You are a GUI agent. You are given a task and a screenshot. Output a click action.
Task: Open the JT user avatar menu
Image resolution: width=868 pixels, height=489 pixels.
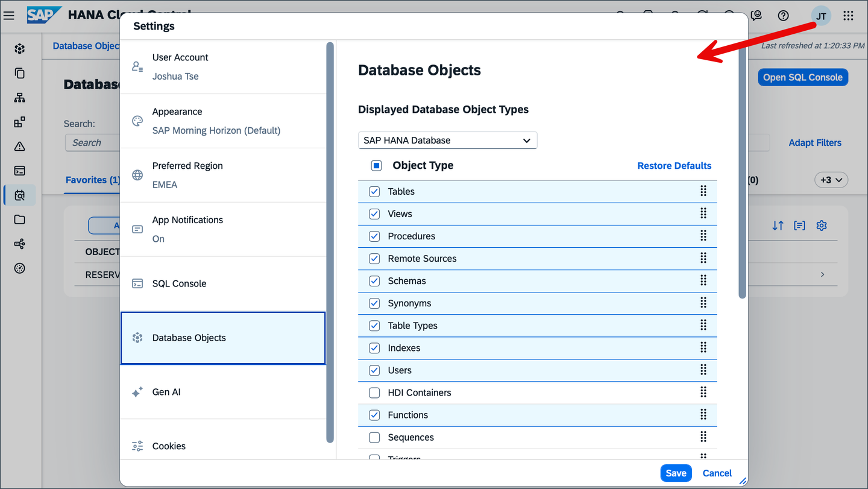coord(821,16)
